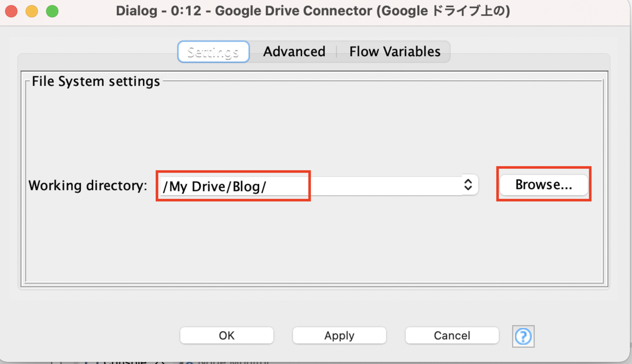Expand the Working directory history dropdown
632x364 pixels.
click(468, 185)
